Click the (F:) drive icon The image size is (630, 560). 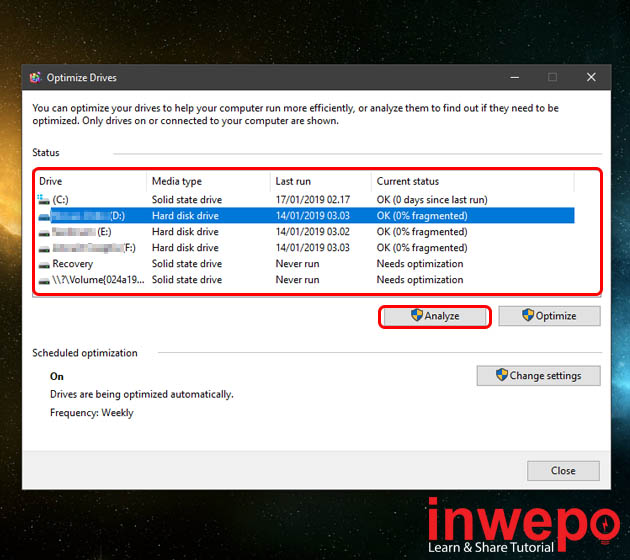click(44, 249)
